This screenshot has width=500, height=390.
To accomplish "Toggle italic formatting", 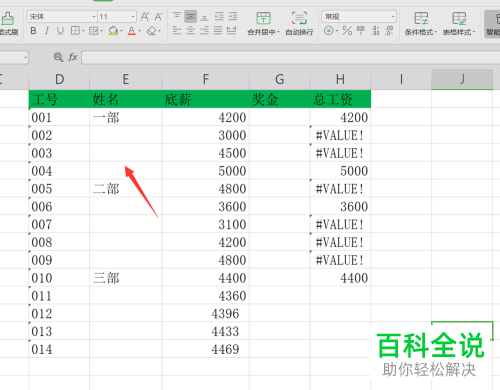I will coord(47,31).
